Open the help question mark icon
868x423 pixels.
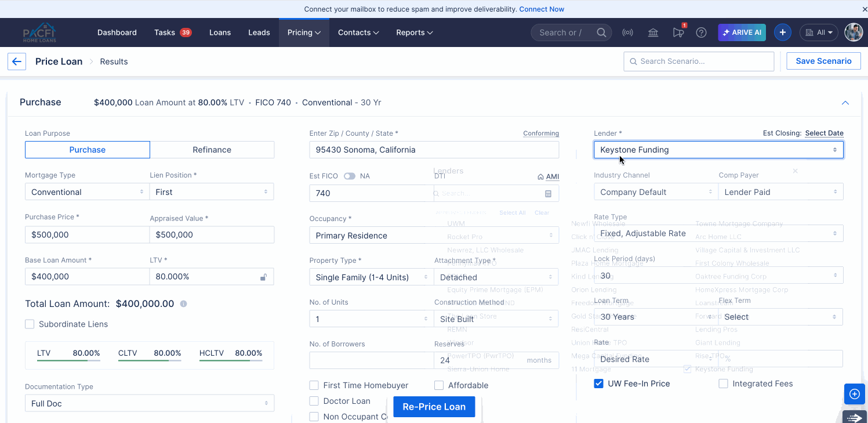(x=701, y=32)
